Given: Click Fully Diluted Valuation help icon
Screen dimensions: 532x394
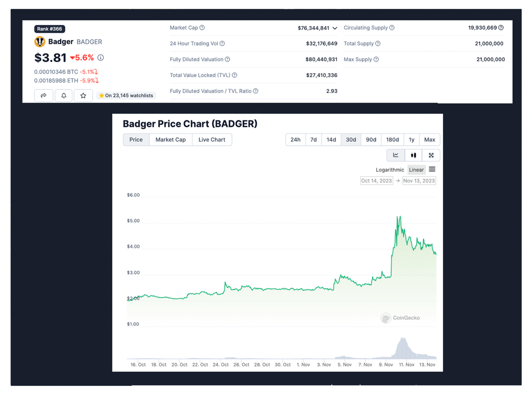Looking at the screenshot, I should pyautogui.click(x=227, y=59).
